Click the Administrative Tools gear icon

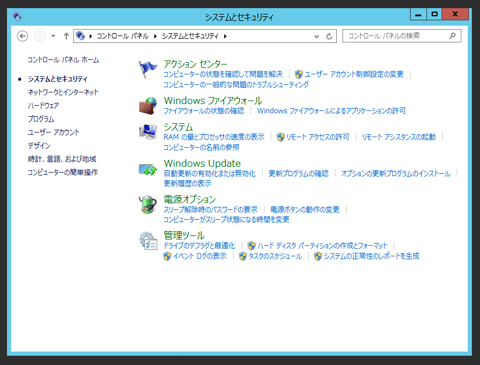[x=148, y=241]
